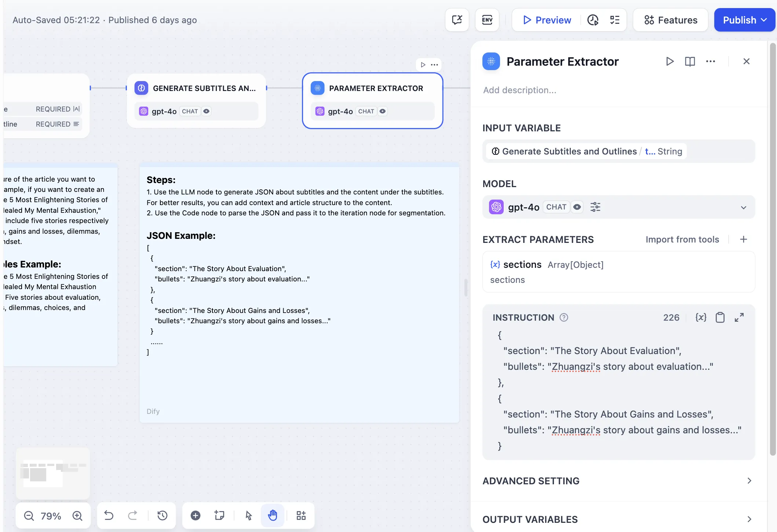777x532 pixels.
Task: Expand the instruction editor to fullscreen
Action: (x=739, y=317)
